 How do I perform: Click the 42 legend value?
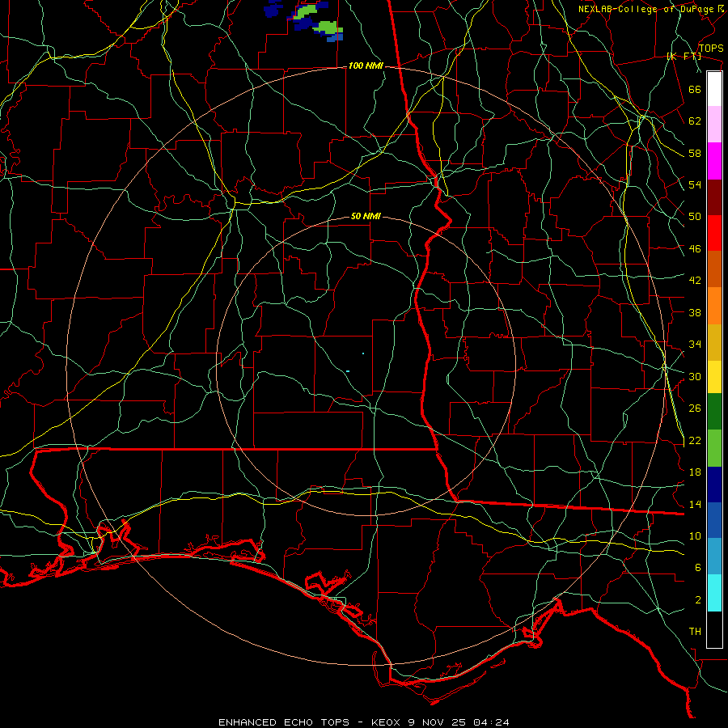coord(695,281)
